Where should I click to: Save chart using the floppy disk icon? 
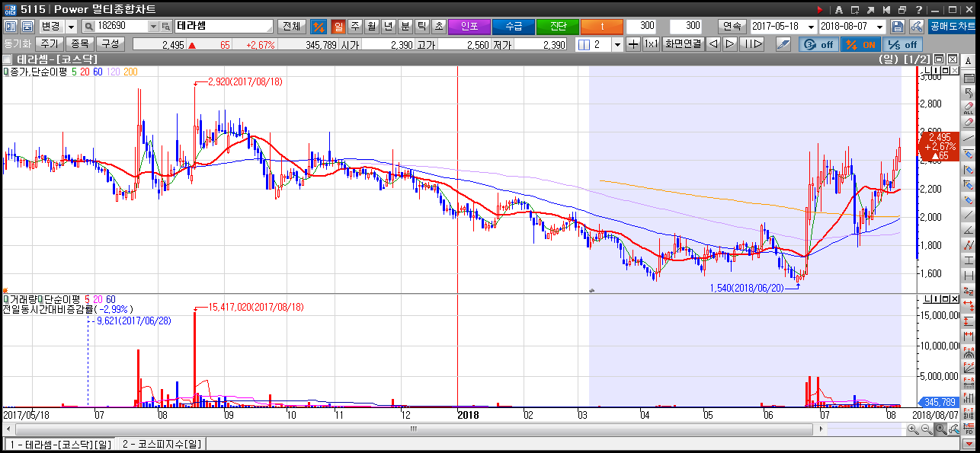(898, 26)
